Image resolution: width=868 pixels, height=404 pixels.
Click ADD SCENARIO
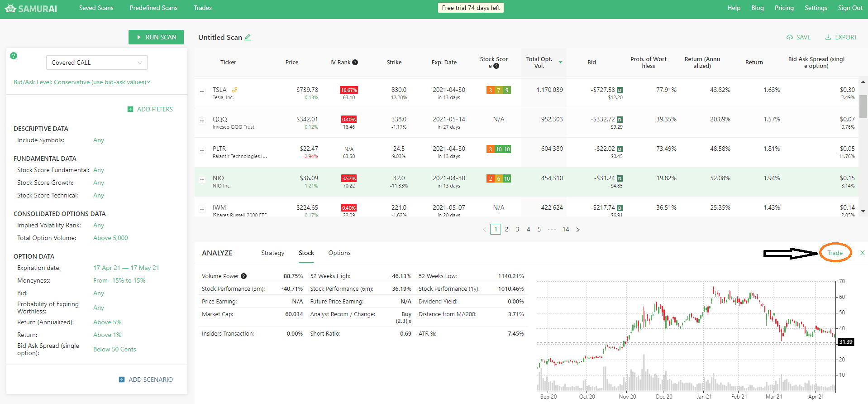pos(146,380)
